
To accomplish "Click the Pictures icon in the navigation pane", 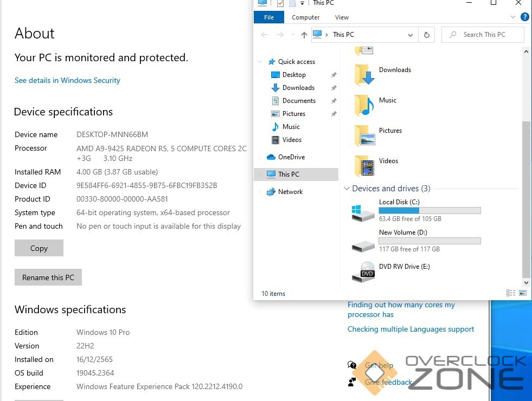I will click(275, 114).
